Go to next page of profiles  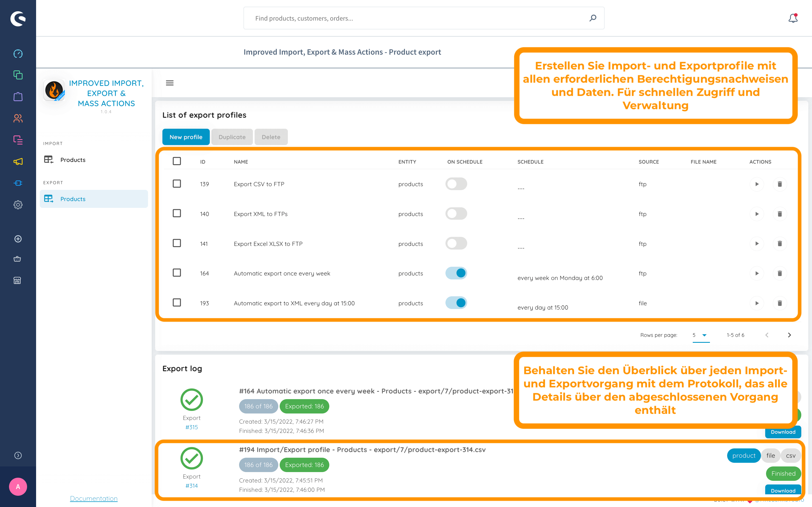pos(789,335)
